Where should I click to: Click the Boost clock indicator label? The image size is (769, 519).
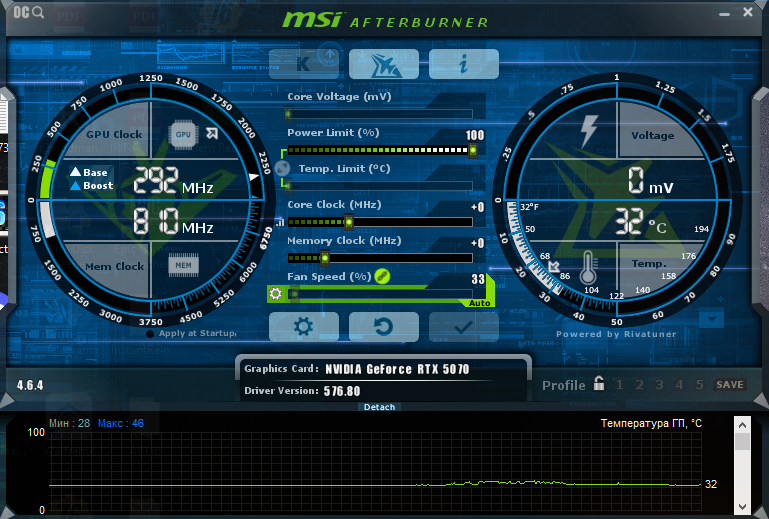pyautogui.click(x=92, y=186)
